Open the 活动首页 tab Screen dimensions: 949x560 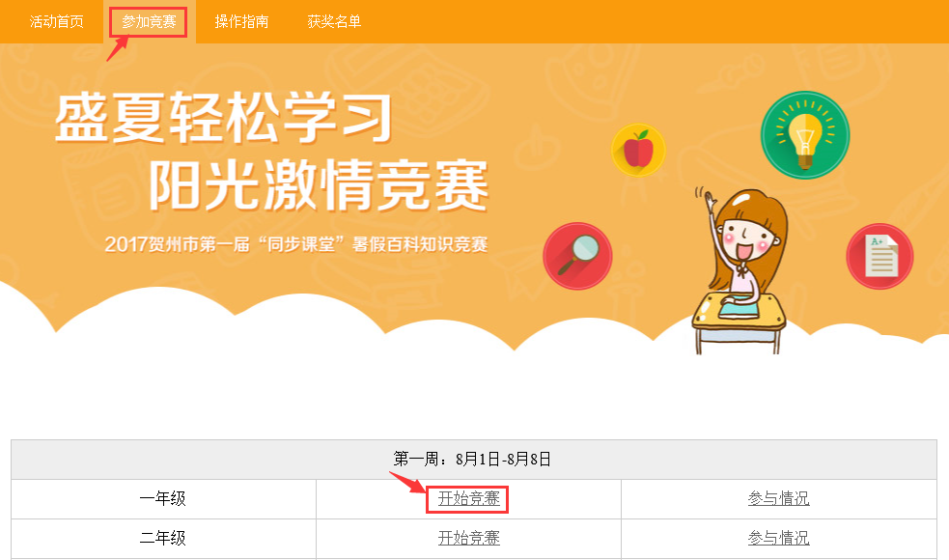[56, 22]
